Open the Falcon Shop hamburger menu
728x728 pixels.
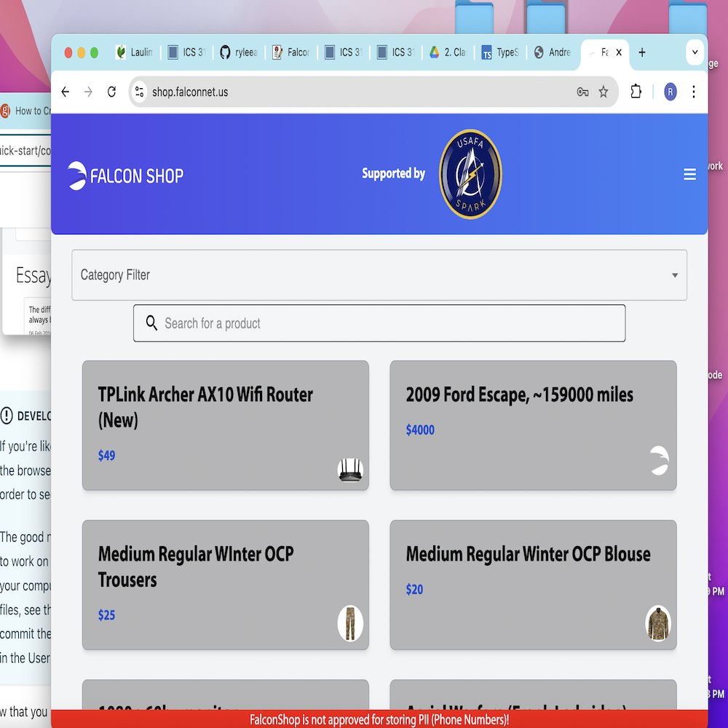coord(689,174)
